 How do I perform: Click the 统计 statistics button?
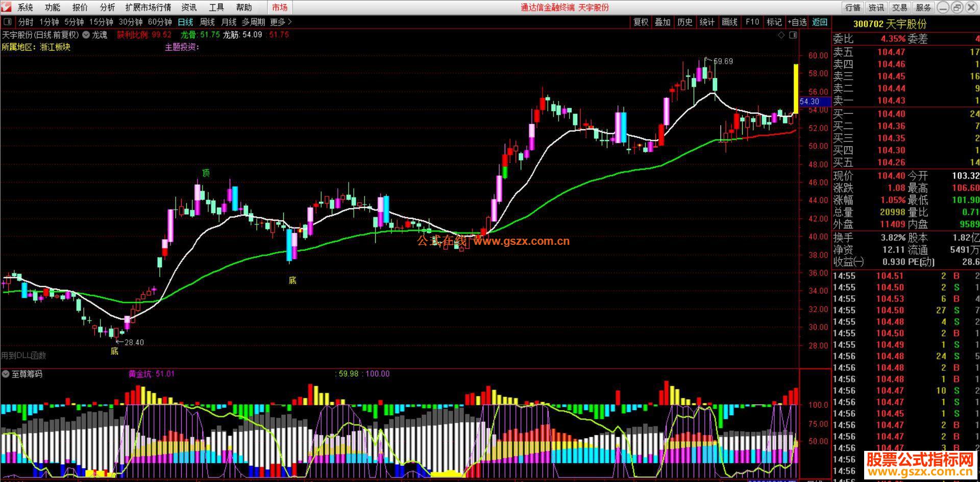tap(707, 22)
